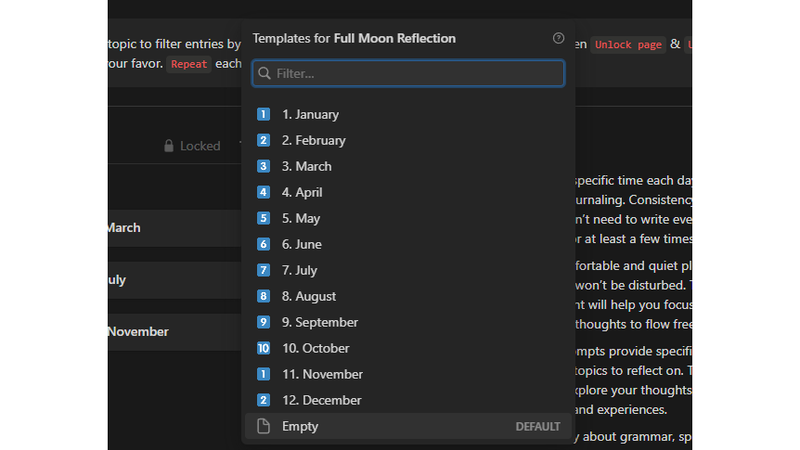Click the search magnifier icon in filter
The width and height of the screenshot is (800, 450).
pos(264,73)
